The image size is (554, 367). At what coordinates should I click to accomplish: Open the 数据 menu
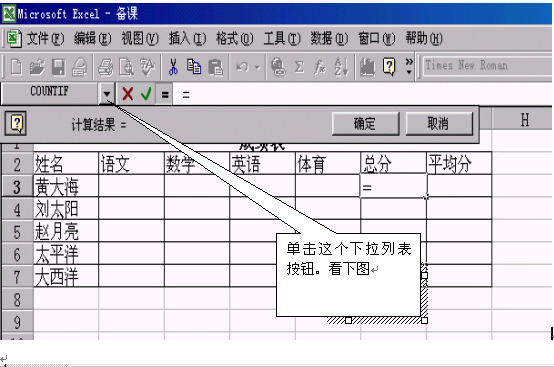coord(329,38)
